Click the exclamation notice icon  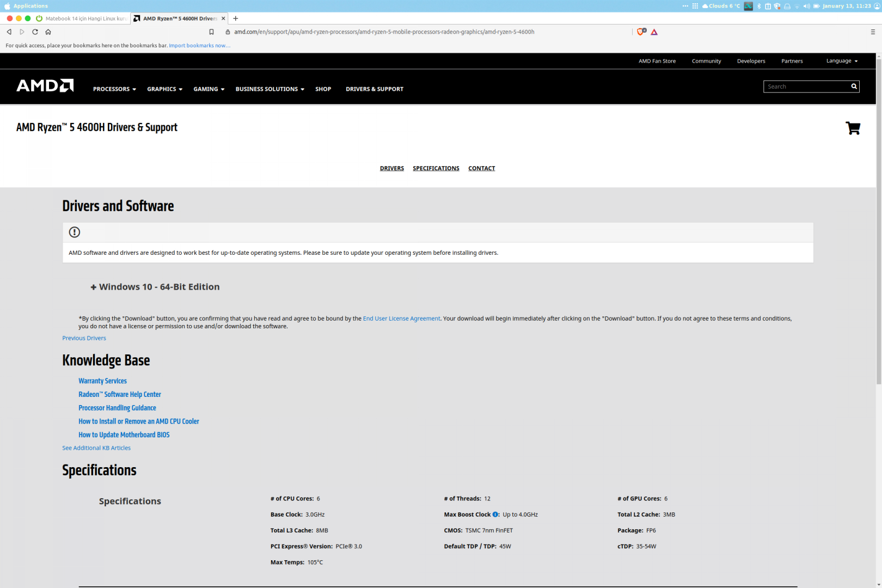point(75,232)
